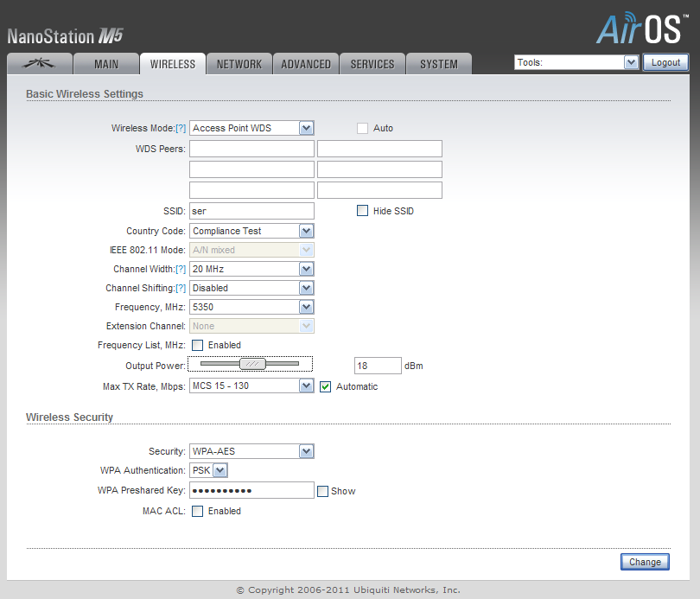700x599 pixels.
Task: Open help for Channel Width
Action: click(x=181, y=269)
